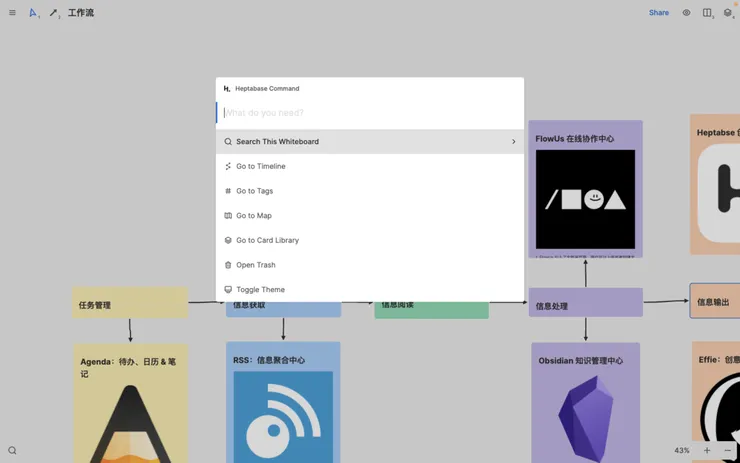
Task: Choose Go to Timeline command
Action: pyautogui.click(x=370, y=166)
